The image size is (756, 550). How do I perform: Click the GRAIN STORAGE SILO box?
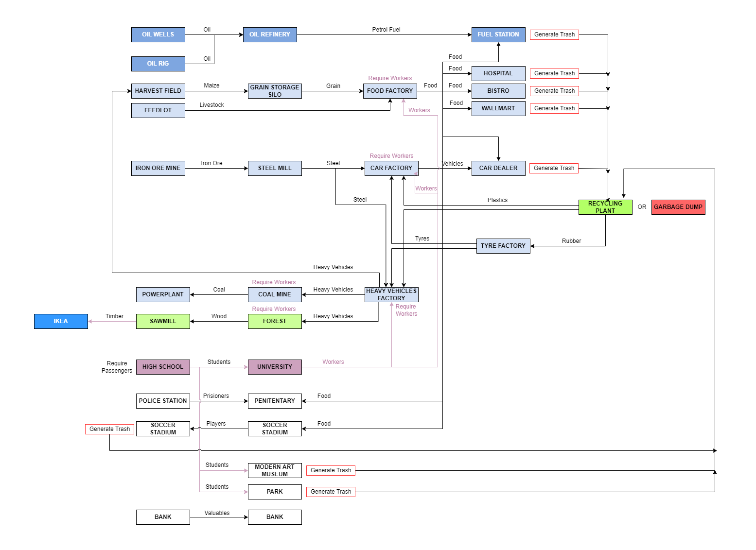275,91
